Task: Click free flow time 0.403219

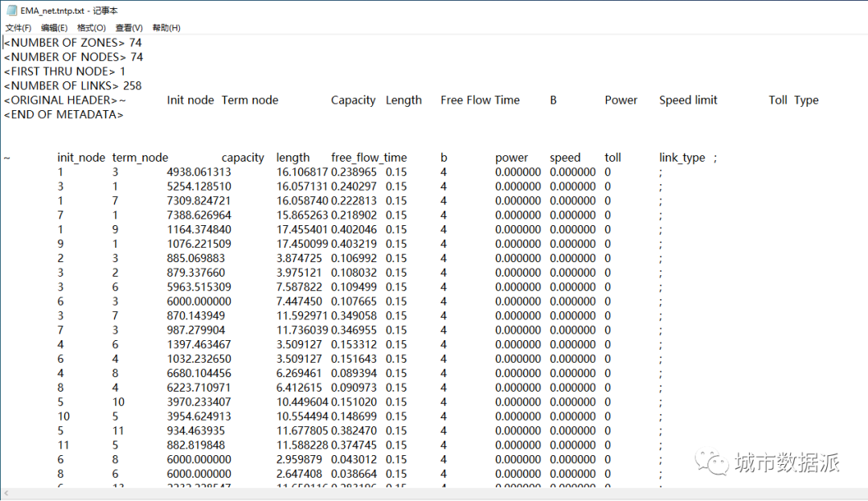Action: pyautogui.click(x=354, y=244)
